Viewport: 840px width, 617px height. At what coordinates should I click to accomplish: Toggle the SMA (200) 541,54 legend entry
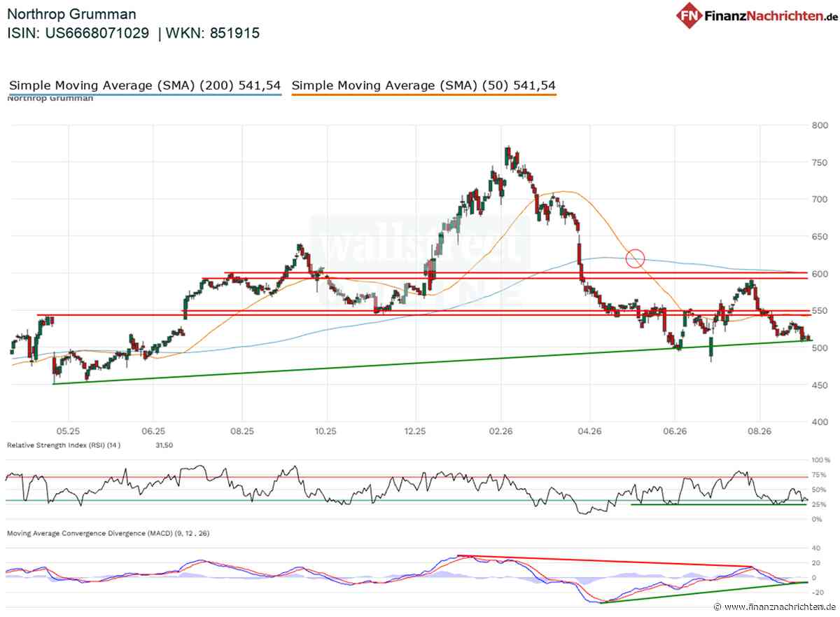pos(145,85)
